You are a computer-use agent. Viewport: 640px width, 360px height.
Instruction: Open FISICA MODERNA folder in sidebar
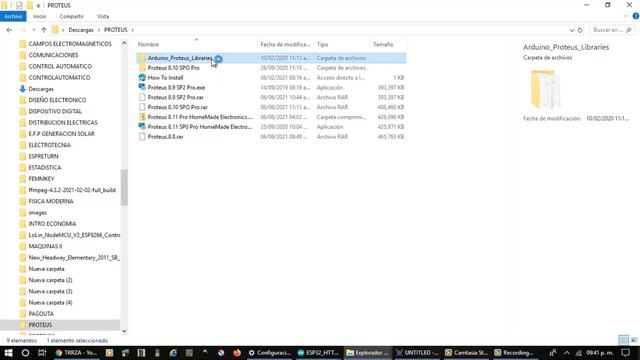coord(51,201)
